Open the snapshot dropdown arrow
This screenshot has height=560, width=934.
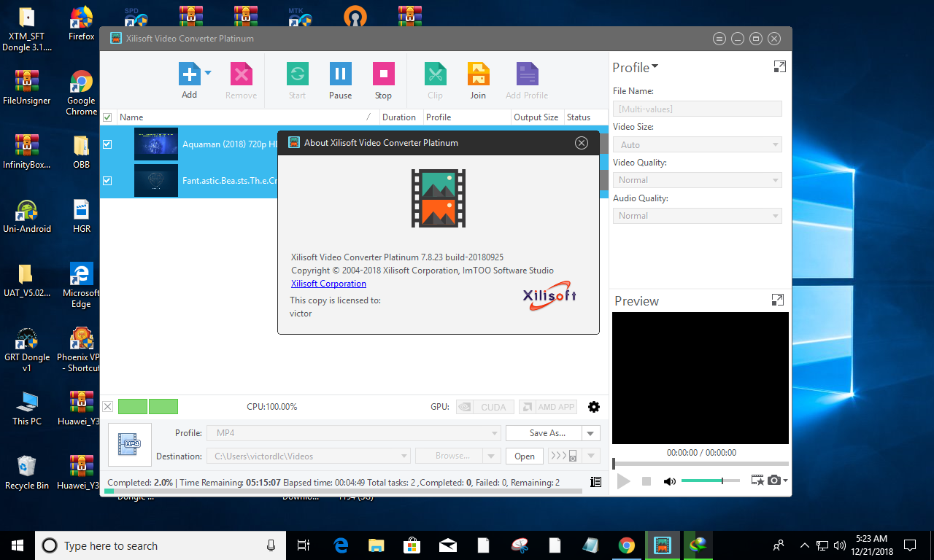point(785,481)
